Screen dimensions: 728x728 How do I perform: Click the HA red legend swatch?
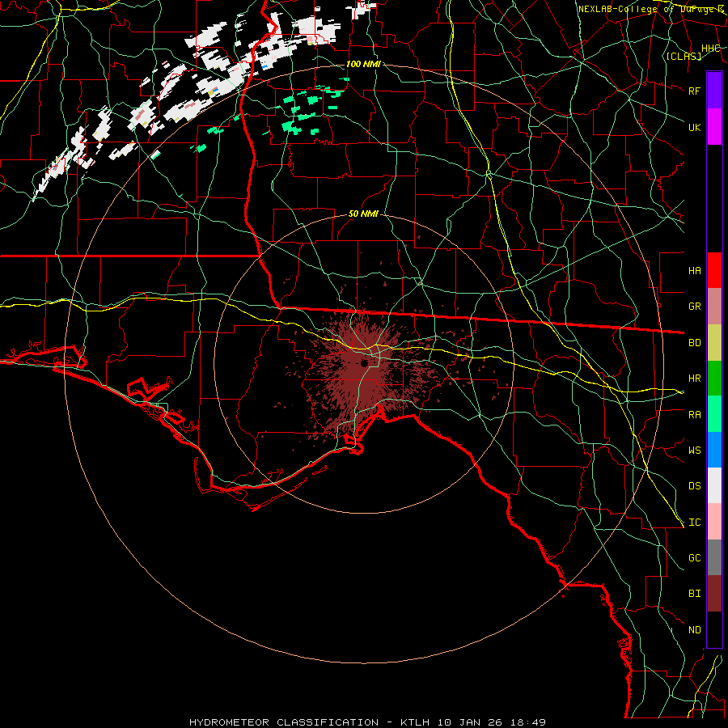point(714,270)
